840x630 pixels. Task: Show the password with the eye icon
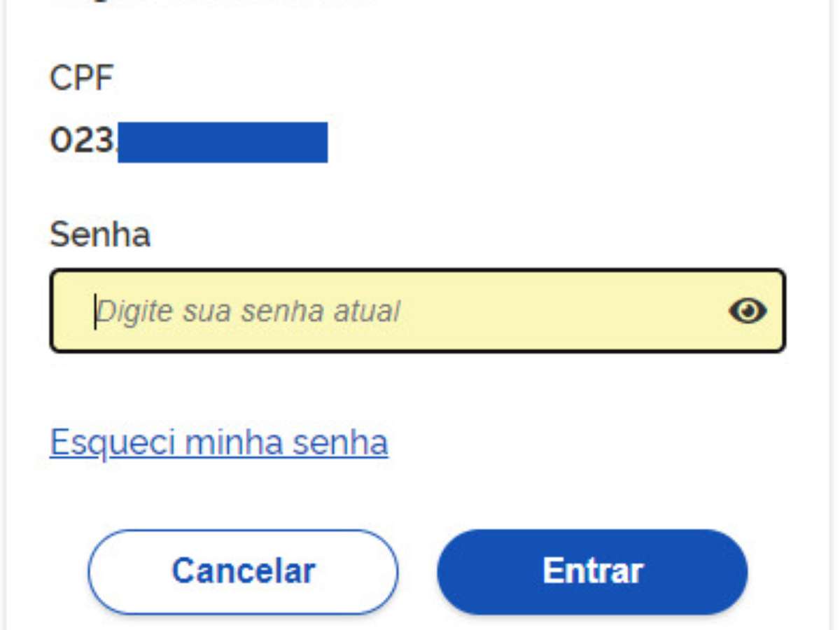[x=747, y=311]
